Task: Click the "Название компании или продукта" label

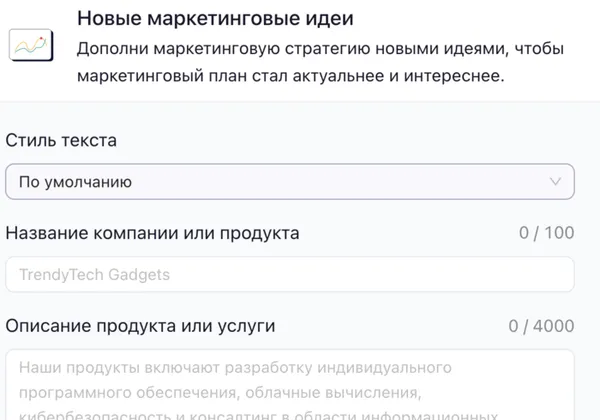Action: click(x=152, y=233)
